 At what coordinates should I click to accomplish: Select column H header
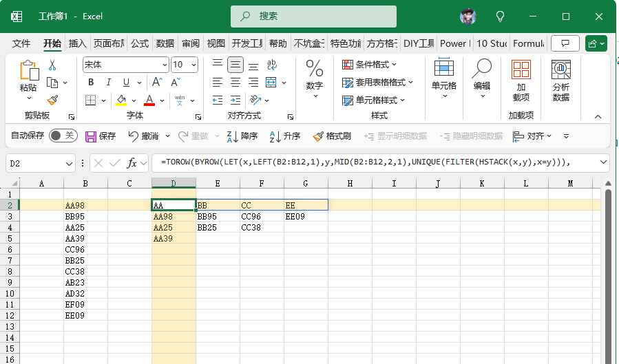pos(350,184)
